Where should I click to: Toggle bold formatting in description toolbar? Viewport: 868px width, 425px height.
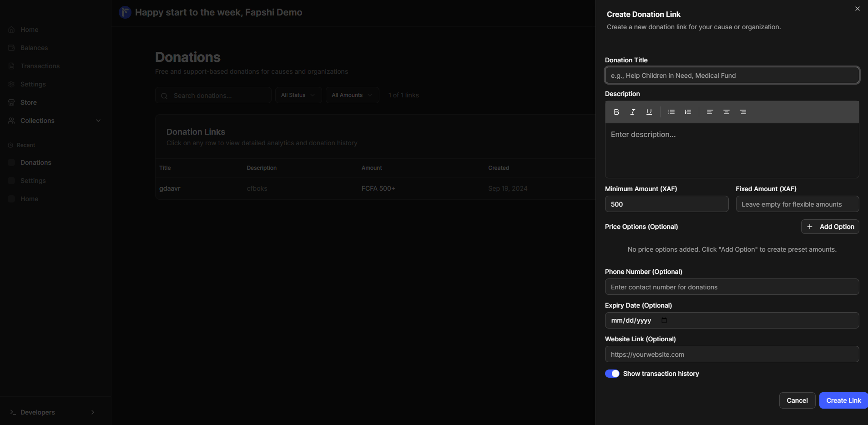point(616,112)
